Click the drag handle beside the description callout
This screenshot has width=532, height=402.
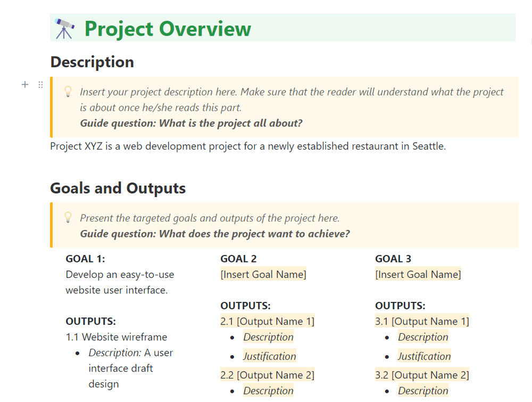click(x=40, y=85)
